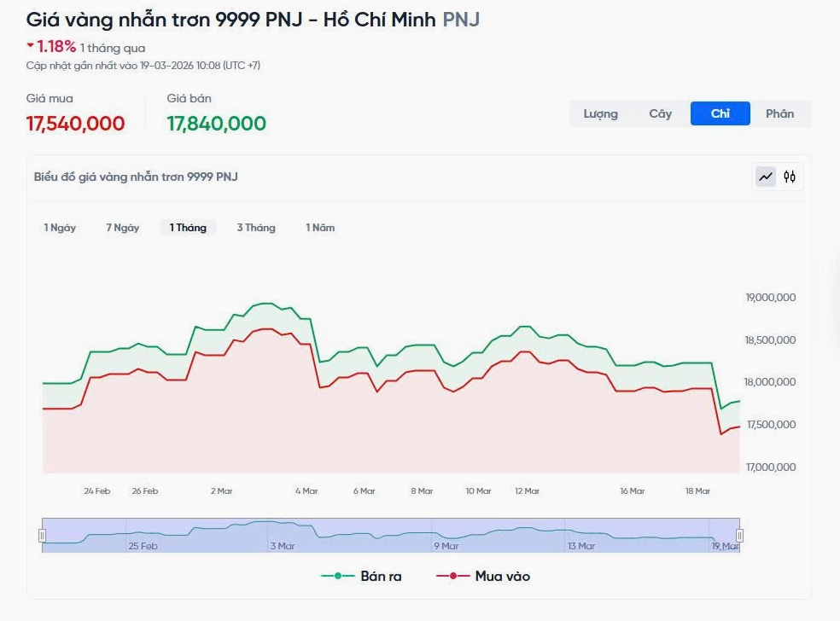Toggle visibility of the Bán ra series
Viewport: 840px width, 621px height.
[369, 577]
